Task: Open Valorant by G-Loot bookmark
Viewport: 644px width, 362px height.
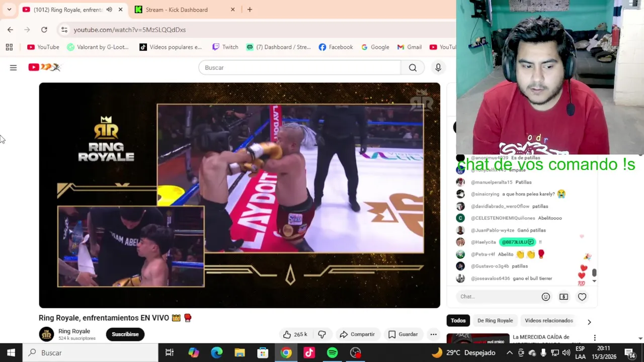Action: coord(98,47)
